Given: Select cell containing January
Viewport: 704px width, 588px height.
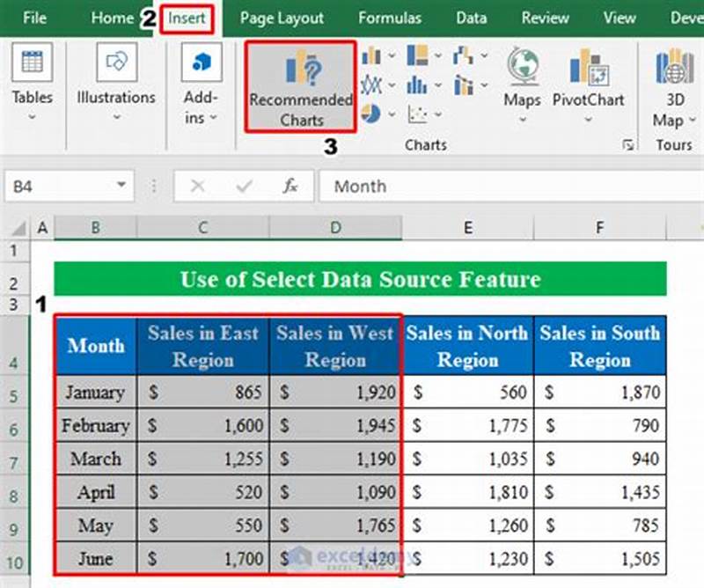Looking at the screenshot, I should [x=96, y=393].
